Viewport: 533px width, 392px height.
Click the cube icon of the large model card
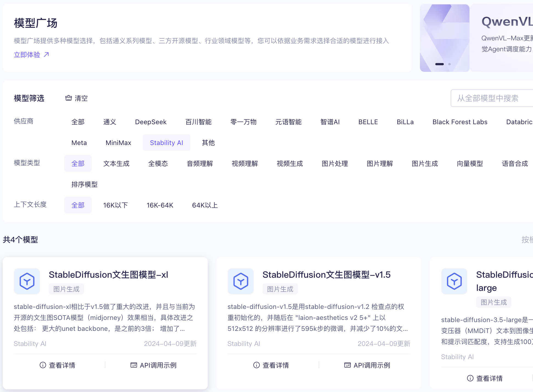pos(454,281)
